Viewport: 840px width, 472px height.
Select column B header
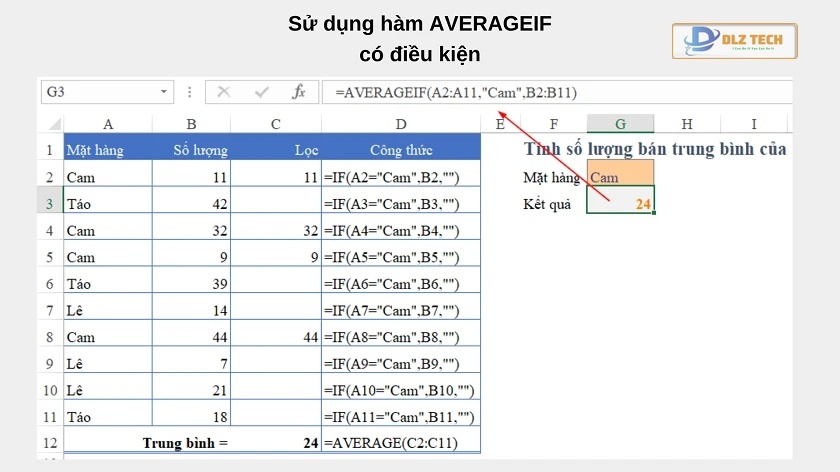[x=191, y=124]
